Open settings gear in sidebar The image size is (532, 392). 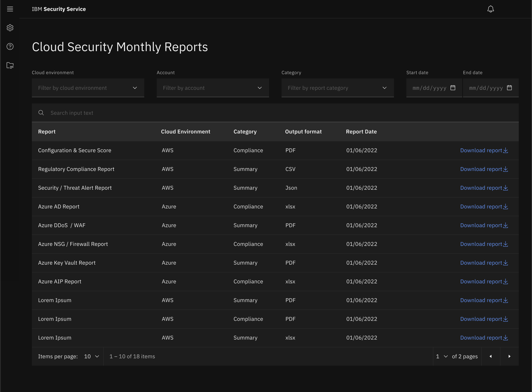click(10, 28)
